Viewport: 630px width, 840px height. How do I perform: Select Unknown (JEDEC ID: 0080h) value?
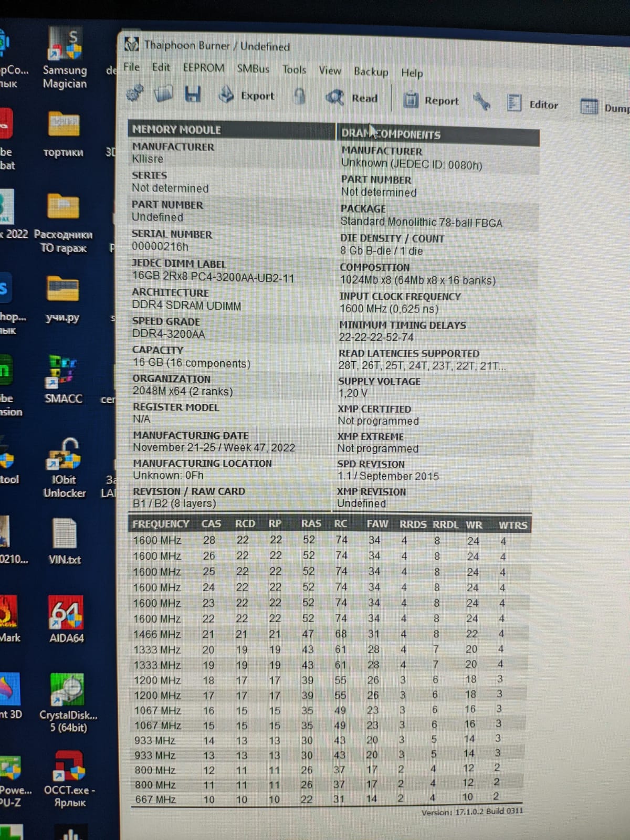[x=412, y=164]
